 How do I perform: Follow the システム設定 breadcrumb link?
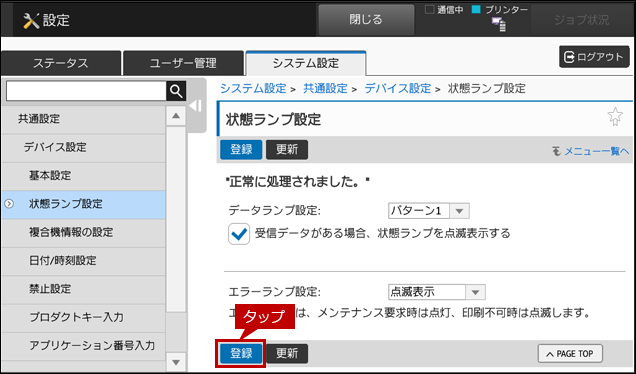point(253,88)
